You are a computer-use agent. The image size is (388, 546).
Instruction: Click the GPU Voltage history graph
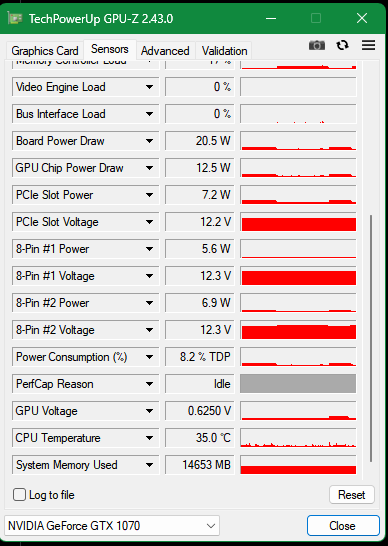click(298, 411)
